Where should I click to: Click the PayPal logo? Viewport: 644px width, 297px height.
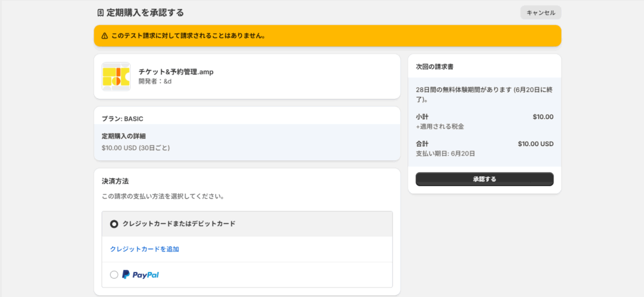click(140, 275)
